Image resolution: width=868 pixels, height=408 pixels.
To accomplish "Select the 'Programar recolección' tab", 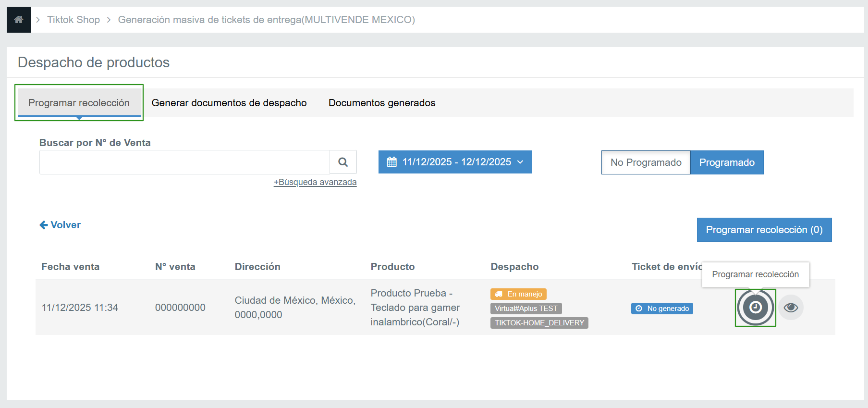I will pos(79,103).
